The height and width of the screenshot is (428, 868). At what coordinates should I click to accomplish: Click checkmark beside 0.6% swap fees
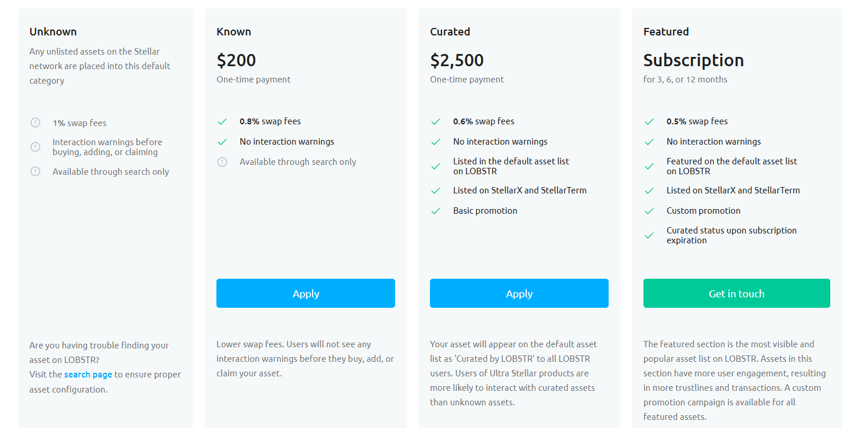coord(436,121)
